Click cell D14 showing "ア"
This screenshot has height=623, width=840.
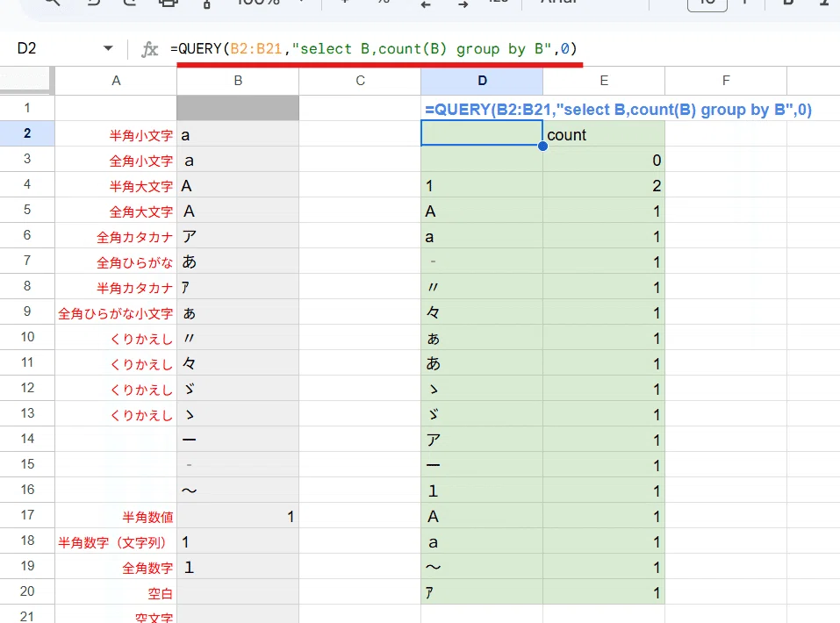[x=482, y=440]
